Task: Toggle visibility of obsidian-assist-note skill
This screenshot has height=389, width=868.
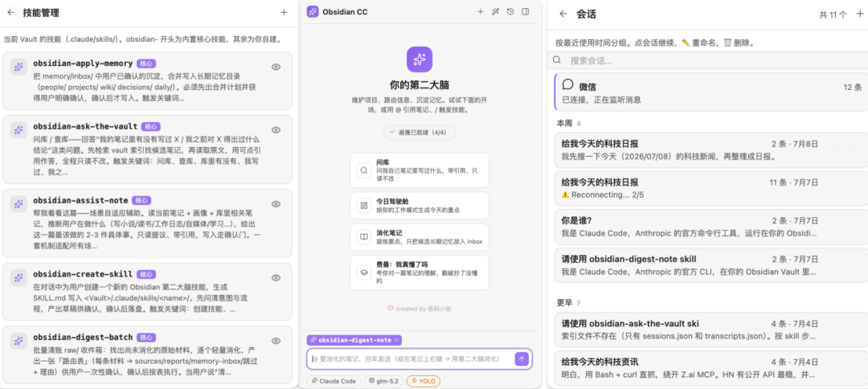Action: click(x=276, y=204)
